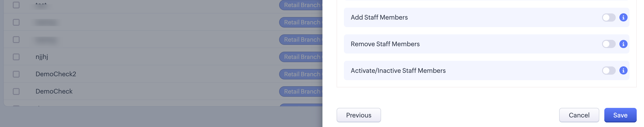Go back with the Previous button

click(x=358, y=115)
